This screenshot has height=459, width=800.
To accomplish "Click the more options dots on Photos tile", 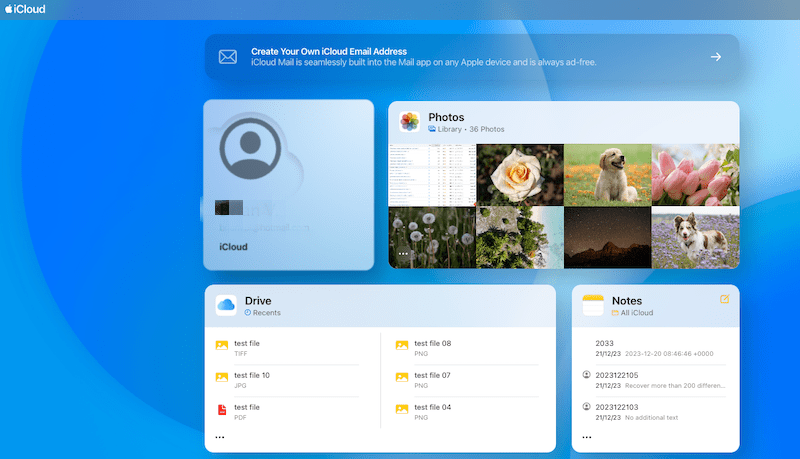I will 404,253.
